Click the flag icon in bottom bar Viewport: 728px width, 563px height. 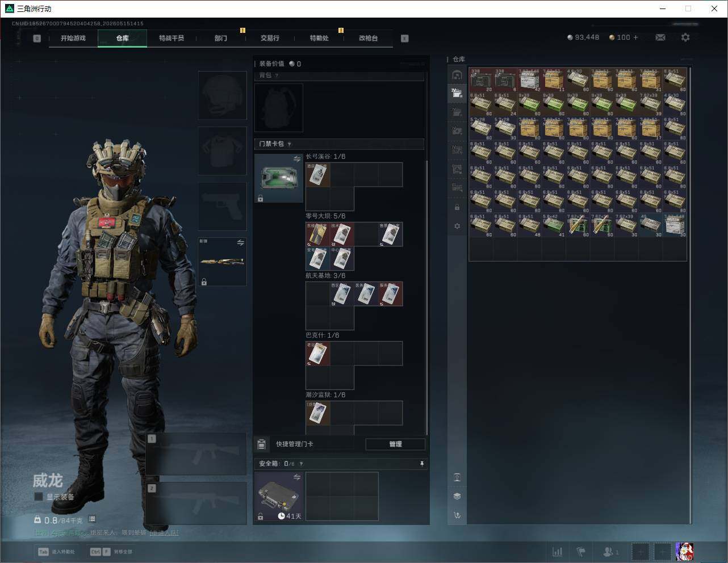click(x=581, y=552)
